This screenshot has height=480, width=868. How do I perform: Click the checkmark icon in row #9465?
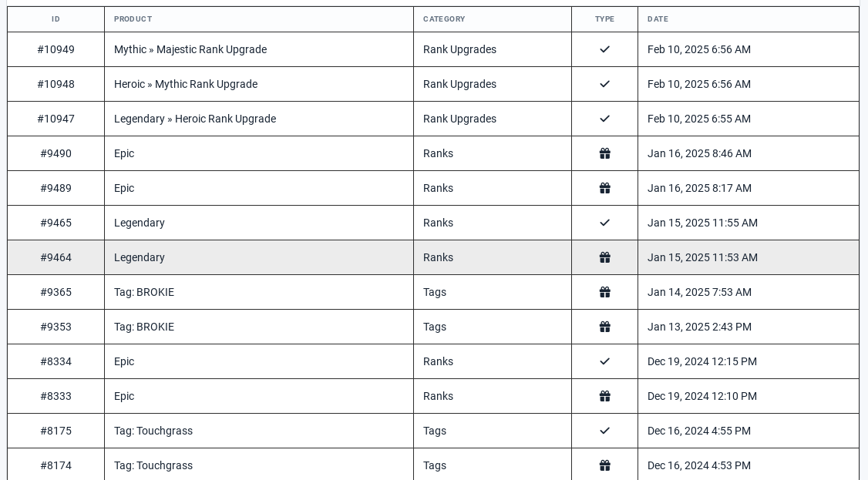tap(604, 223)
